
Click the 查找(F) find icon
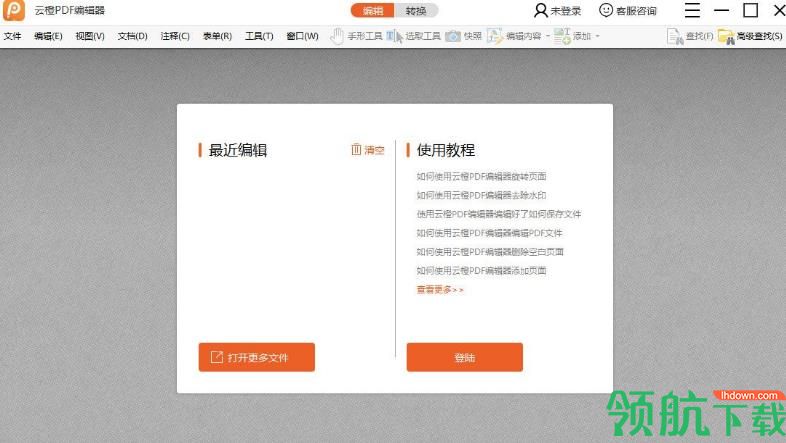click(675, 36)
